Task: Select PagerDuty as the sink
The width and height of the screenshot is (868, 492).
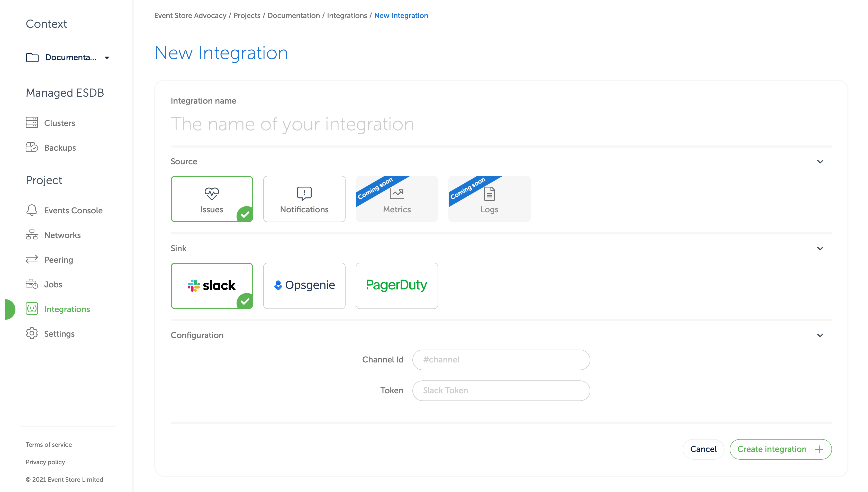Action: [x=397, y=286]
